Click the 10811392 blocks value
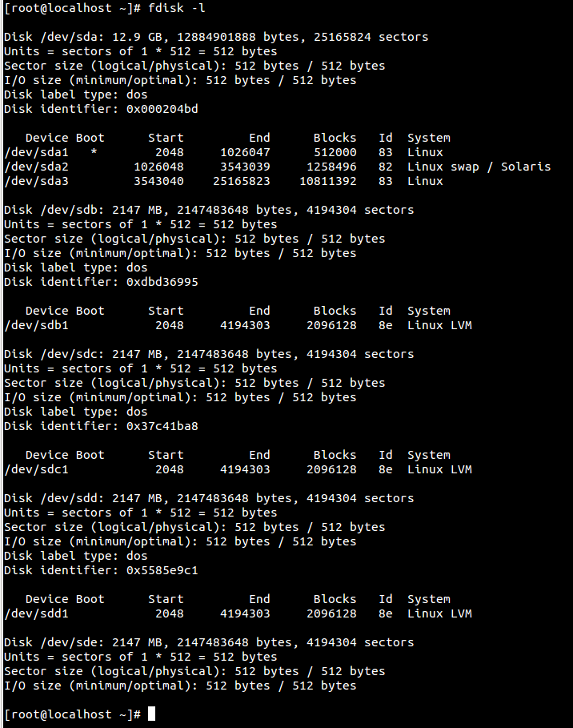Viewport: 573px width, 728px height. click(x=328, y=181)
